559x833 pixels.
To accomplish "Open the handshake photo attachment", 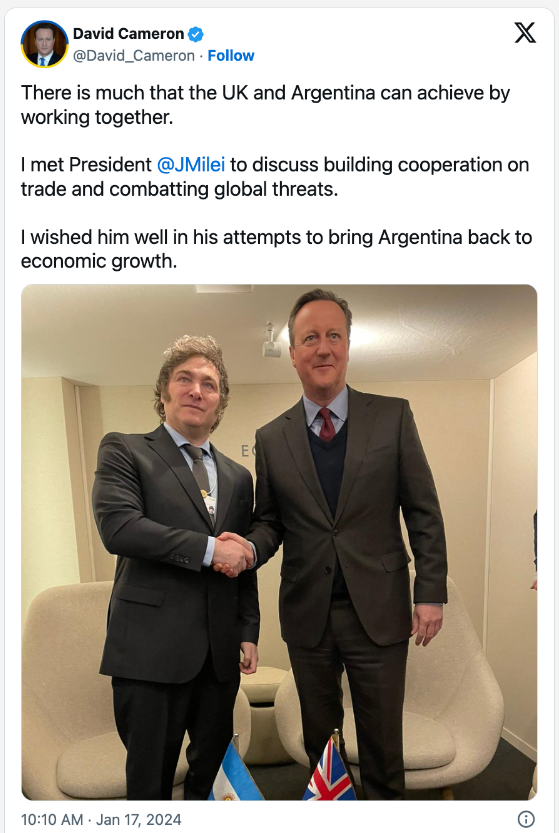I will pyautogui.click(x=279, y=542).
